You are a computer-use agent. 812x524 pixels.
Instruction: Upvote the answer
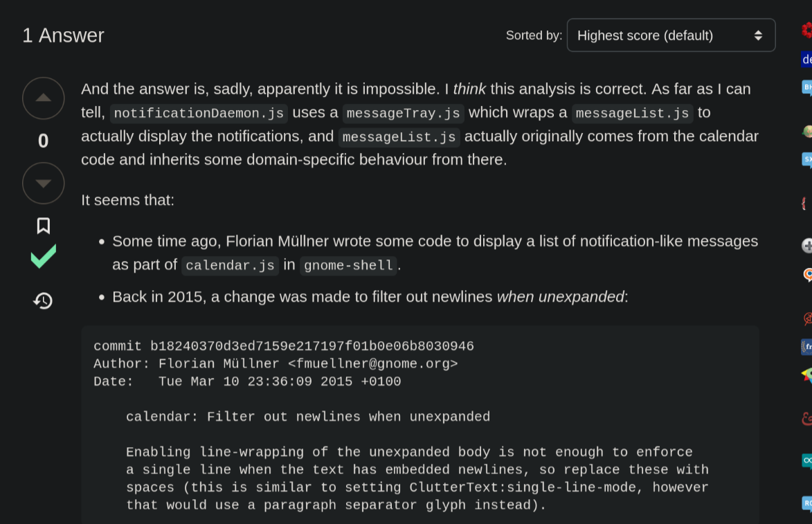coord(43,98)
